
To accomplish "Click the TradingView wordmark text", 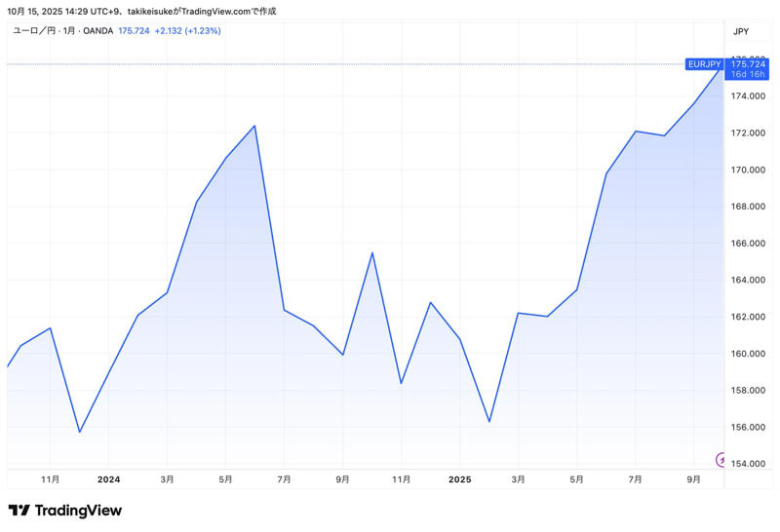I will point(78,511).
